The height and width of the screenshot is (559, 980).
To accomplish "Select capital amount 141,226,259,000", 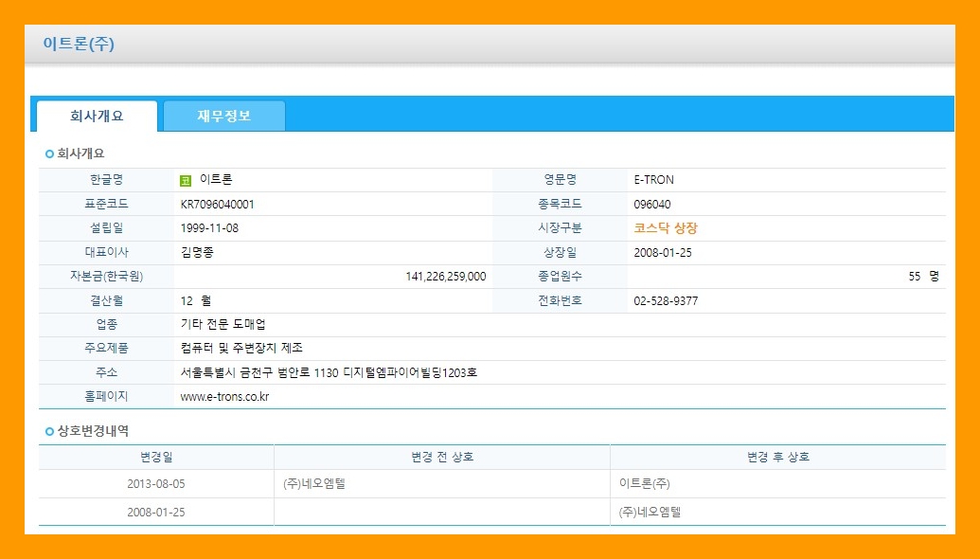I will 446,277.
